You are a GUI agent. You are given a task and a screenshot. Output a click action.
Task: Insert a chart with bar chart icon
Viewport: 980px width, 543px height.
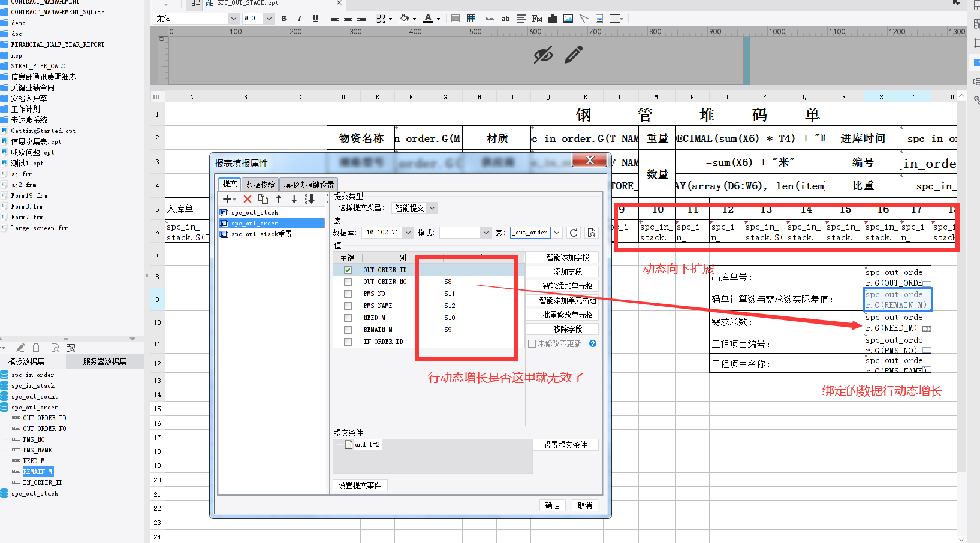(553, 19)
